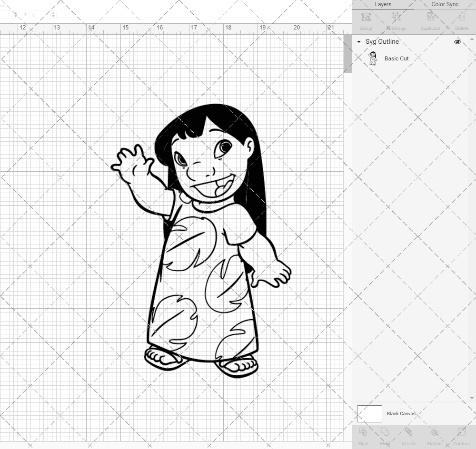Select the Layers tab
Viewport: 476px width, 449px height.
383,4
